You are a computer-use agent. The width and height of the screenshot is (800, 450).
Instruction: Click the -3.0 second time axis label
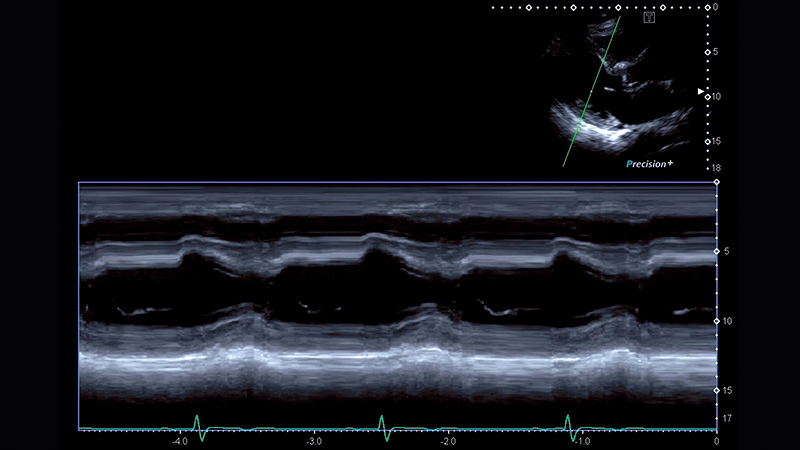tap(313, 441)
